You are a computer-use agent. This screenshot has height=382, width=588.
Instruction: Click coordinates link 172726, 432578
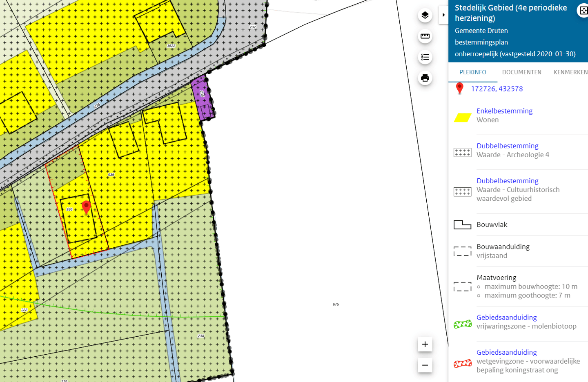click(497, 89)
